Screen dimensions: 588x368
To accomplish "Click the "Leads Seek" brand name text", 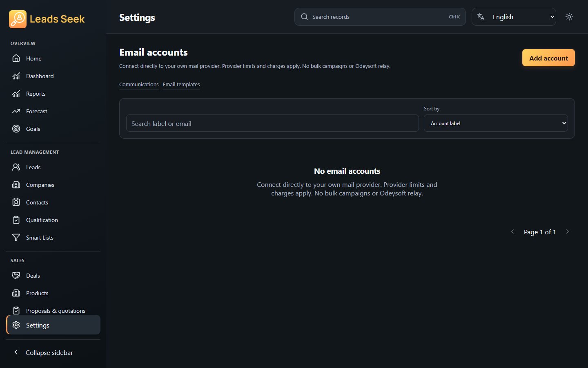I will click(57, 19).
